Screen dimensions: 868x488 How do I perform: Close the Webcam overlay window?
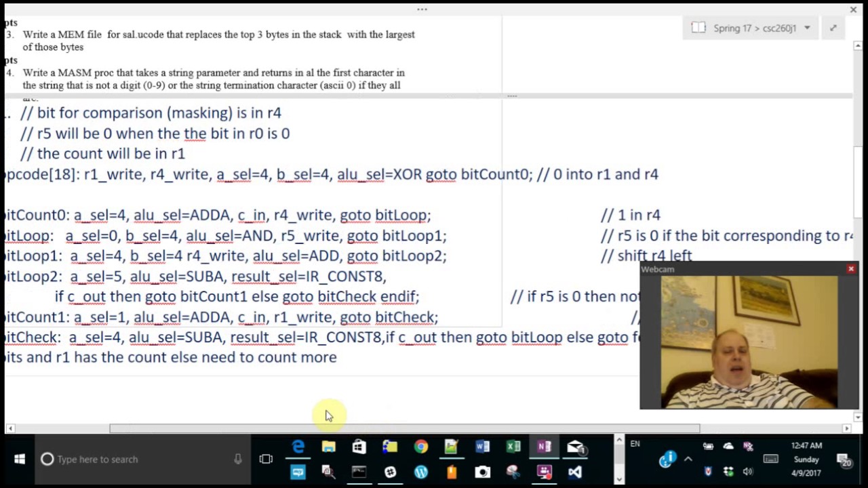(851, 269)
